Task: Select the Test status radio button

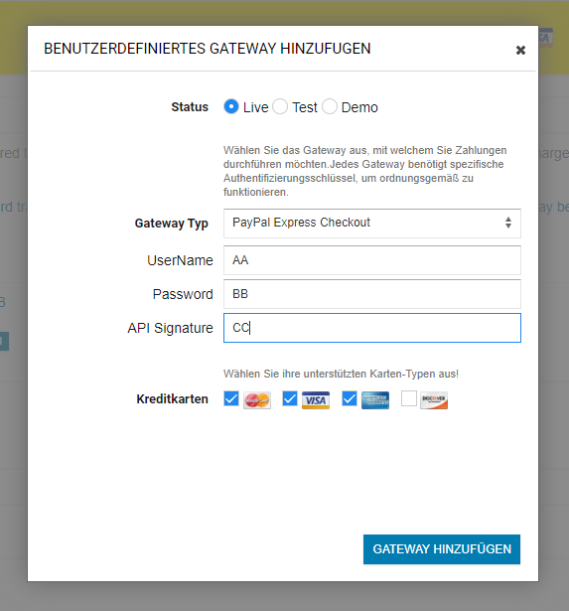Action: [x=280, y=106]
